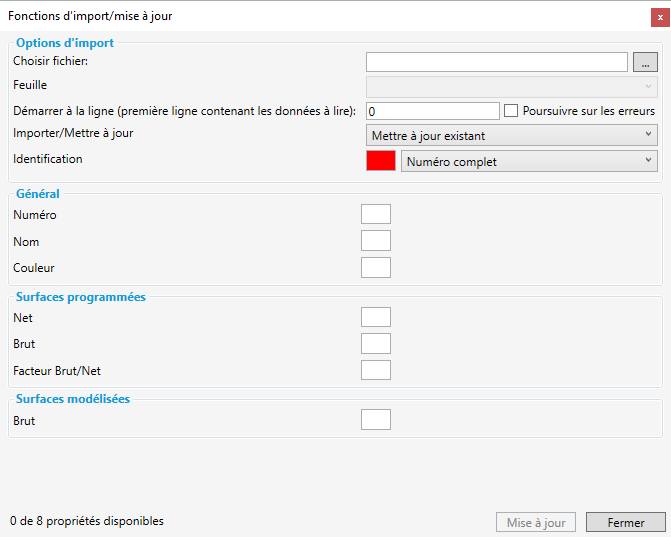The height and width of the screenshot is (537, 671).
Task: Click the Options d'import group header
Action: tap(65, 43)
